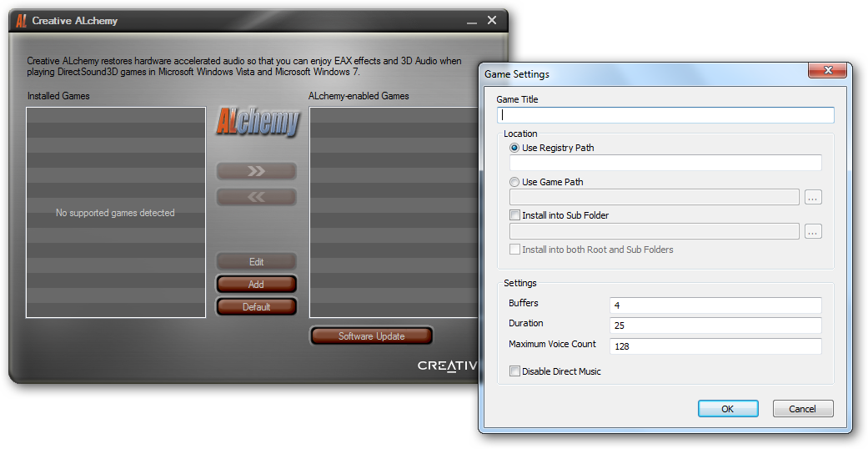
Task: Browse for the Sub Folder location
Action: 813,232
